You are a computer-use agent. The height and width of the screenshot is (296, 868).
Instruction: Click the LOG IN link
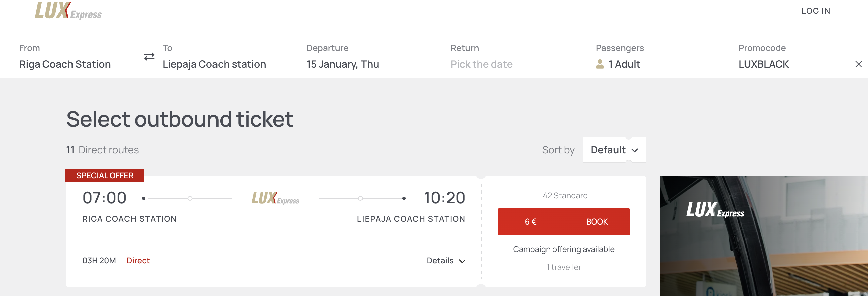(x=815, y=11)
